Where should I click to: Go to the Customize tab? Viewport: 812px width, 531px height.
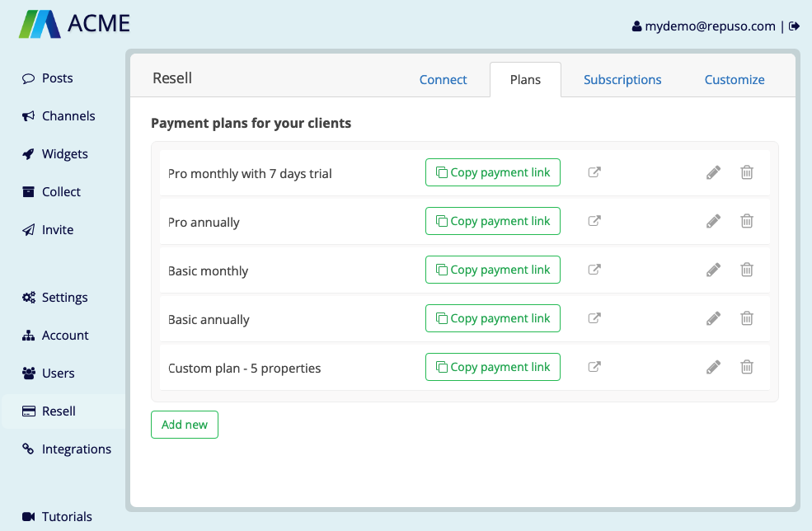(735, 80)
